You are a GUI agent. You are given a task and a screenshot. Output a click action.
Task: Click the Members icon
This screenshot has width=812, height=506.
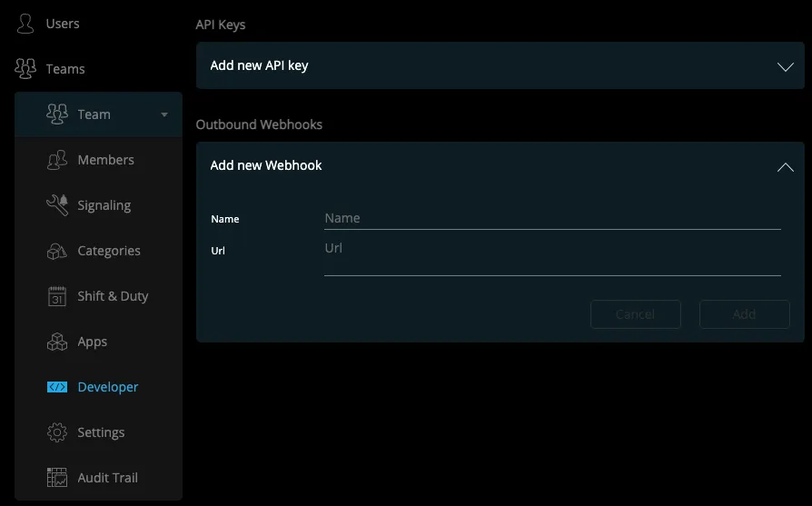[x=57, y=160]
